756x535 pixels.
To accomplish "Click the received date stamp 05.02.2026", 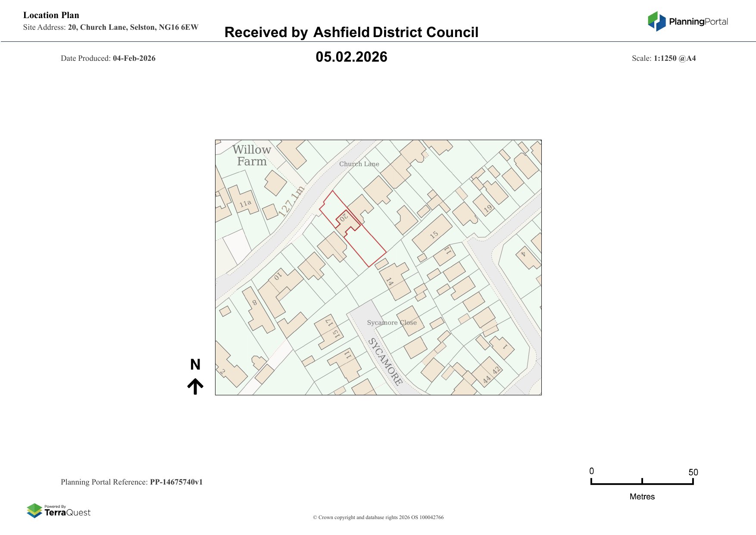I will [351, 57].
